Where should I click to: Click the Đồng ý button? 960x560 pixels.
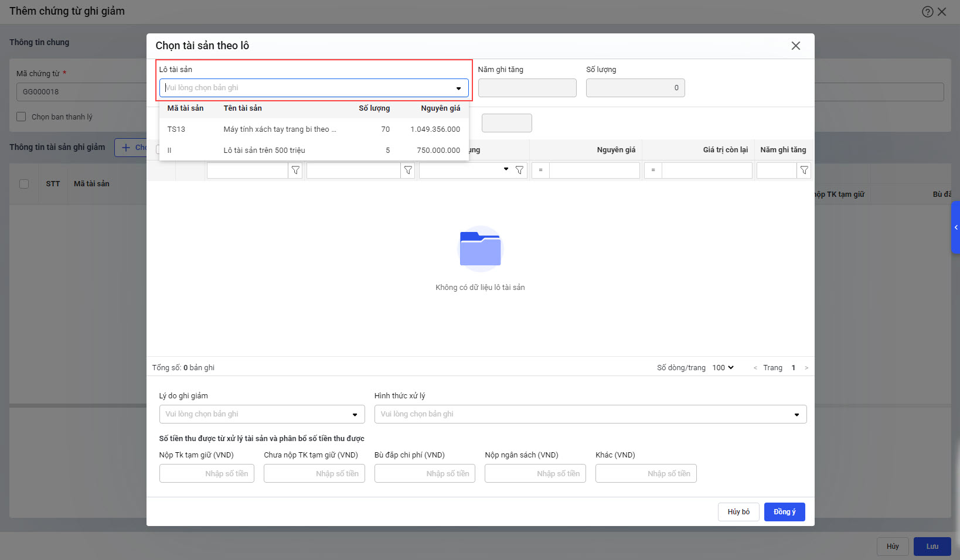[x=784, y=512]
